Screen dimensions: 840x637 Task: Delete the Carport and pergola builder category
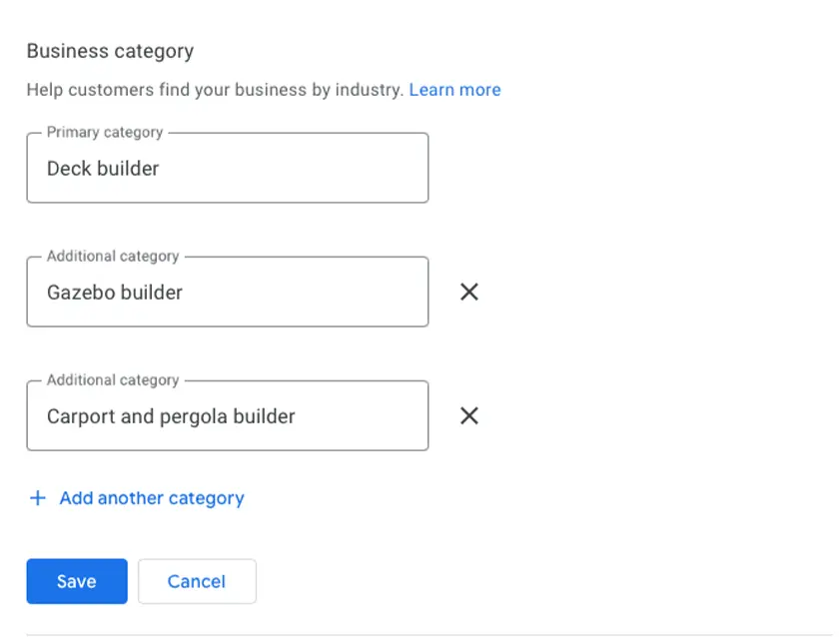pyautogui.click(x=468, y=415)
